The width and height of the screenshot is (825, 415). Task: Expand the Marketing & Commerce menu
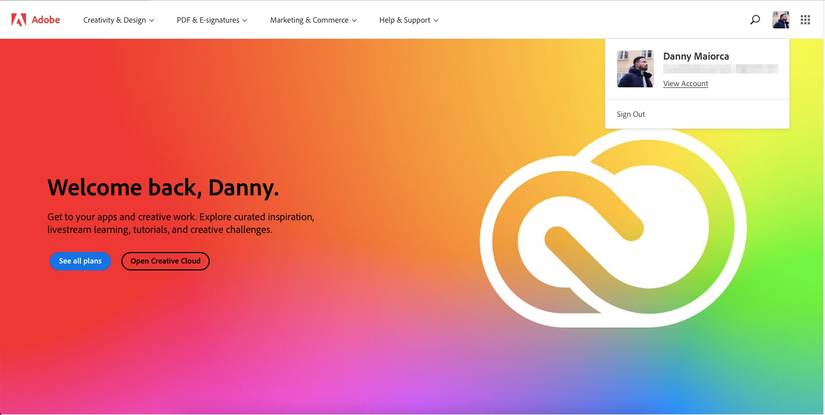click(x=314, y=20)
